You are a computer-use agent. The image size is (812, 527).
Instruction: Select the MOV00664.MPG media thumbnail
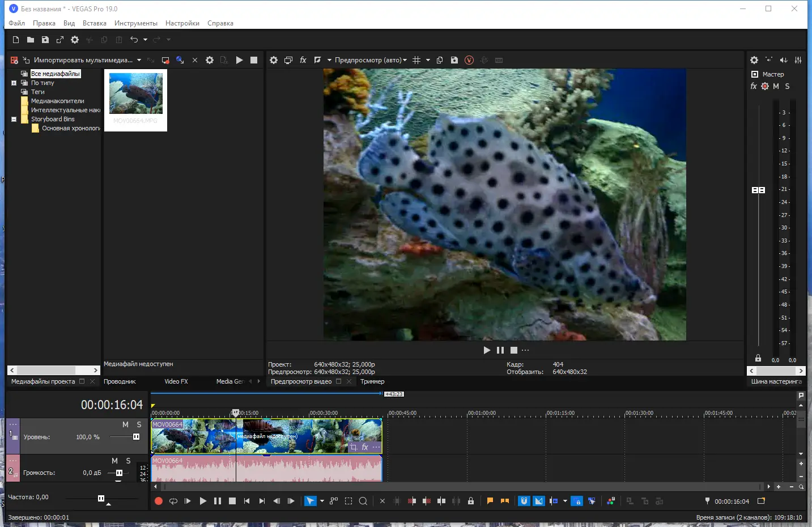tap(136, 94)
